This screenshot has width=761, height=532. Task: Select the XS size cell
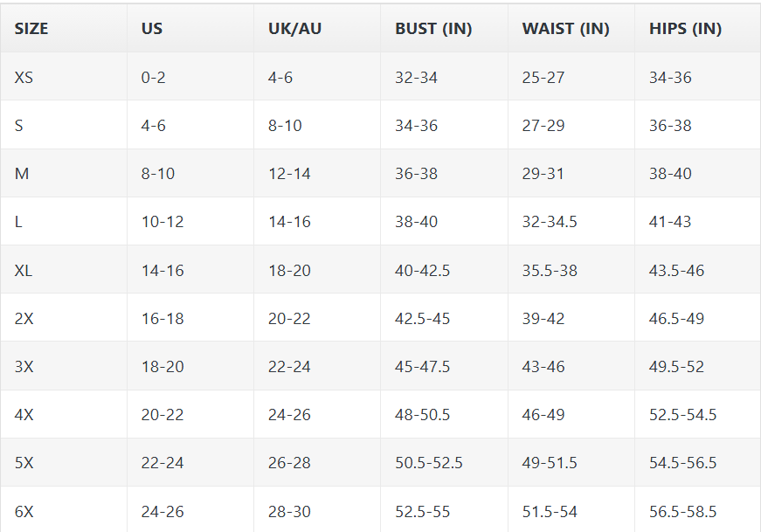(x=24, y=77)
